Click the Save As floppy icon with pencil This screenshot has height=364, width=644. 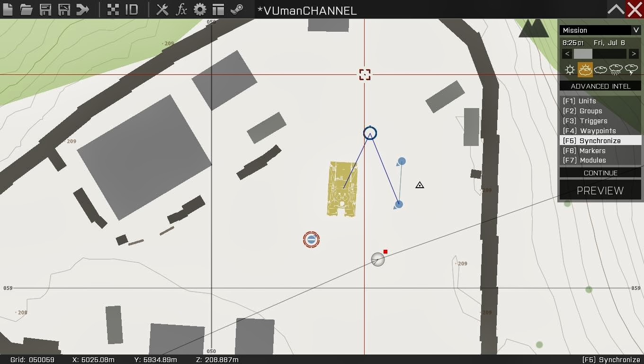tap(64, 9)
